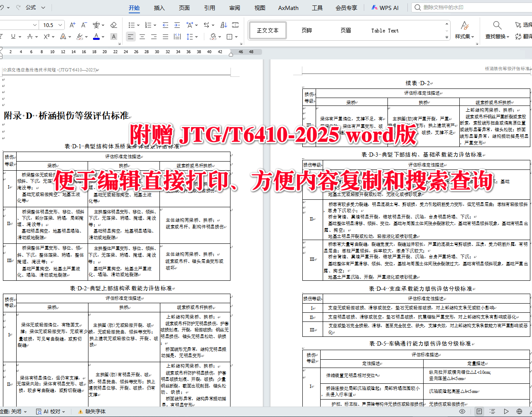Open the AI 校对 dropdown in status bar
The width and height of the screenshot is (532, 417).
click(x=51, y=411)
